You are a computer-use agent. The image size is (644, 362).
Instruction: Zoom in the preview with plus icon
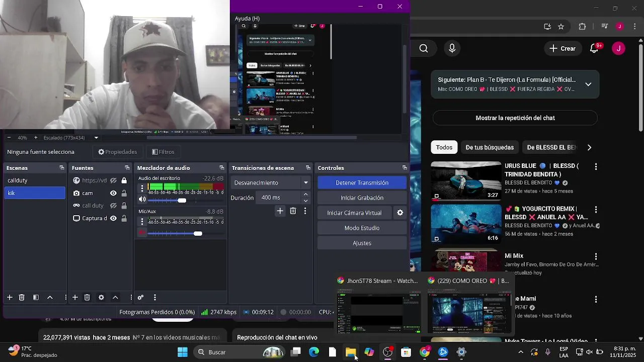36,137
